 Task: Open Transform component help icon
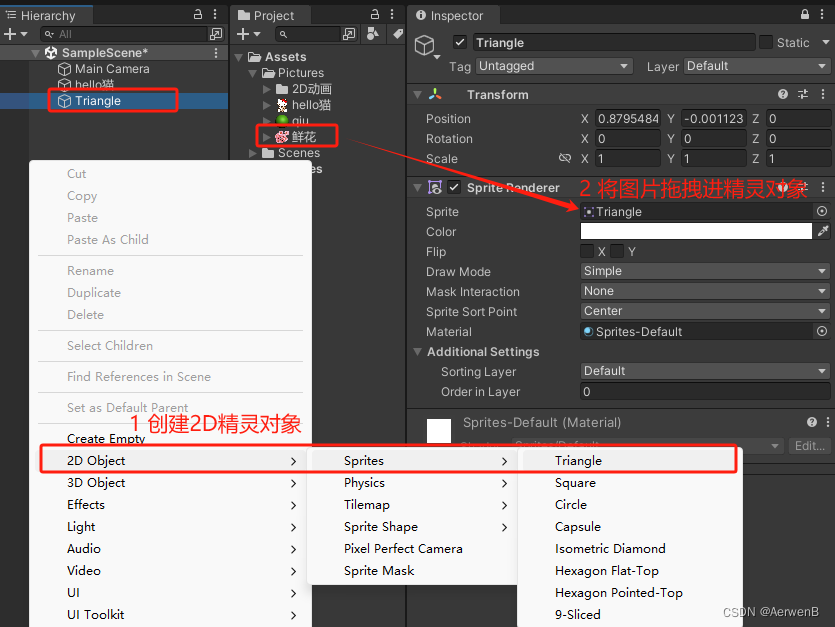pos(782,94)
